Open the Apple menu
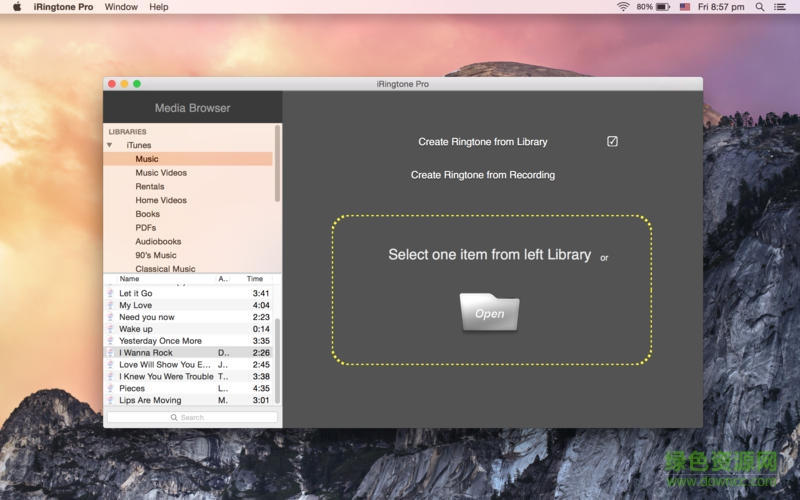 (17, 7)
